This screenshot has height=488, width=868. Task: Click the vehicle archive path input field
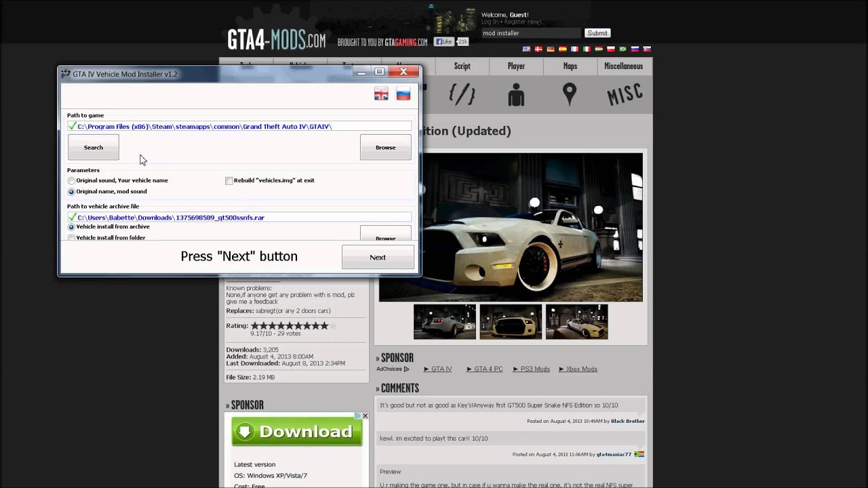tap(239, 218)
